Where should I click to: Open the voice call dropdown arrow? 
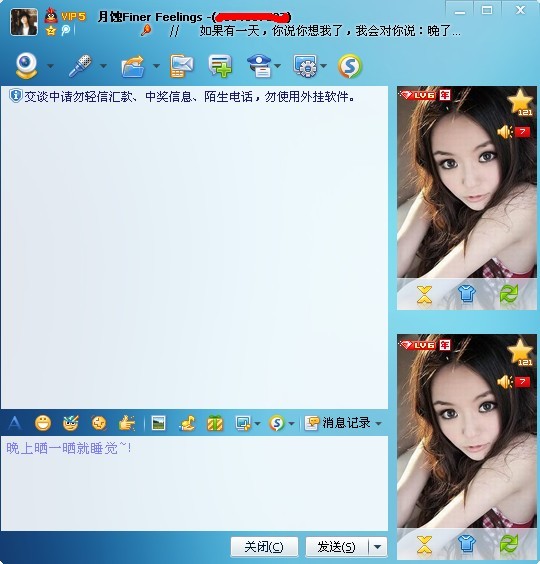coord(104,66)
